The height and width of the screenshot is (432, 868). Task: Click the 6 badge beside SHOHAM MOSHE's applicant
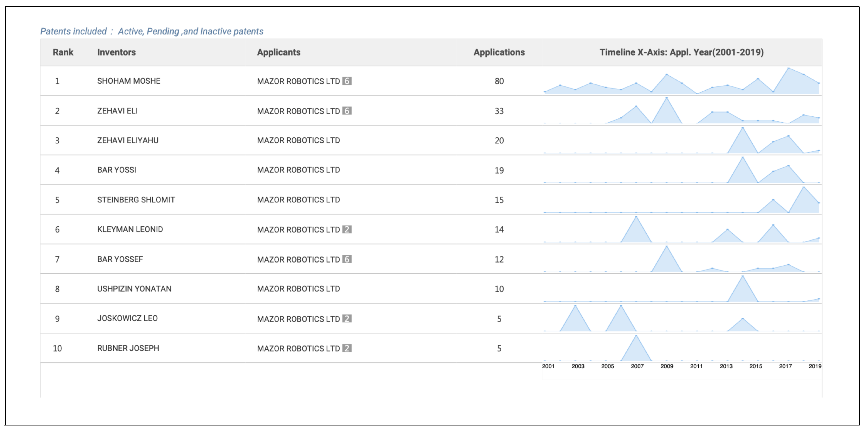click(347, 81)
